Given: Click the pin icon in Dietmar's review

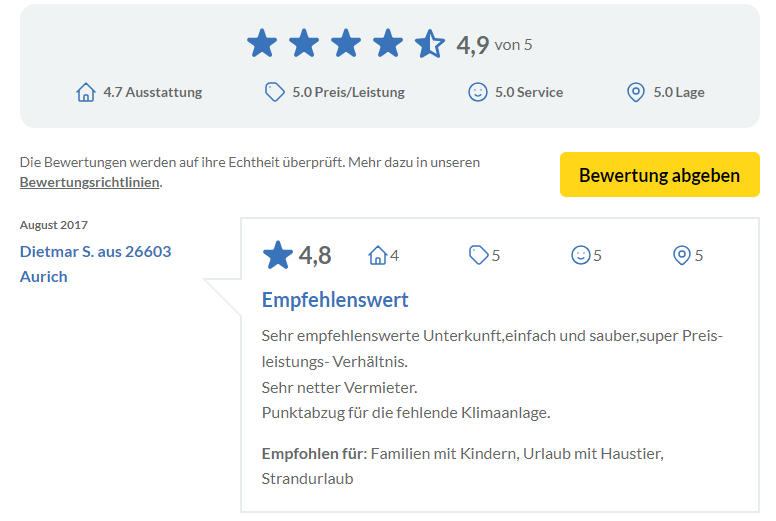Looking at the screenshot, I should click(x=681, y=255).
